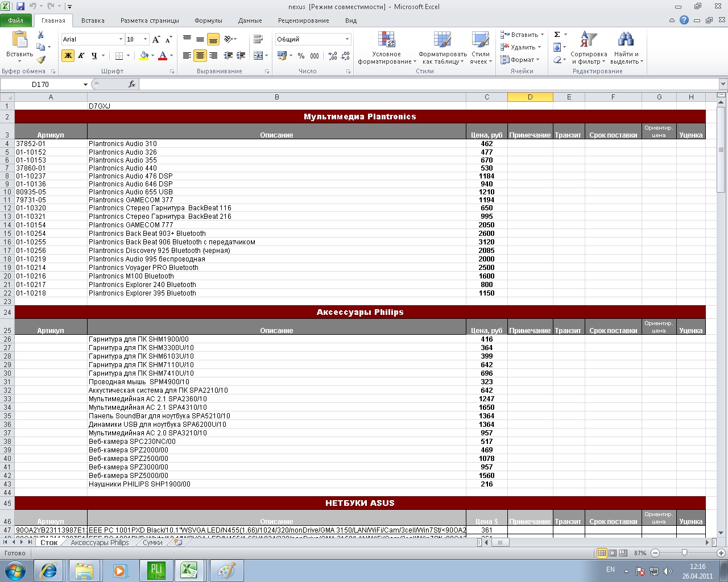Toggle top vertical alignment

(x=187, y=39)
